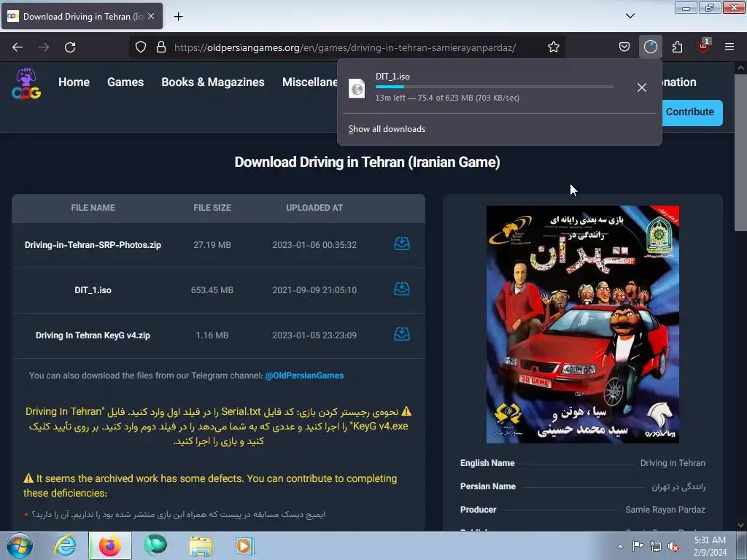Click the Samie Rayan Pardaz producer value
747x560 pixels.
click(x=665, y=510)
